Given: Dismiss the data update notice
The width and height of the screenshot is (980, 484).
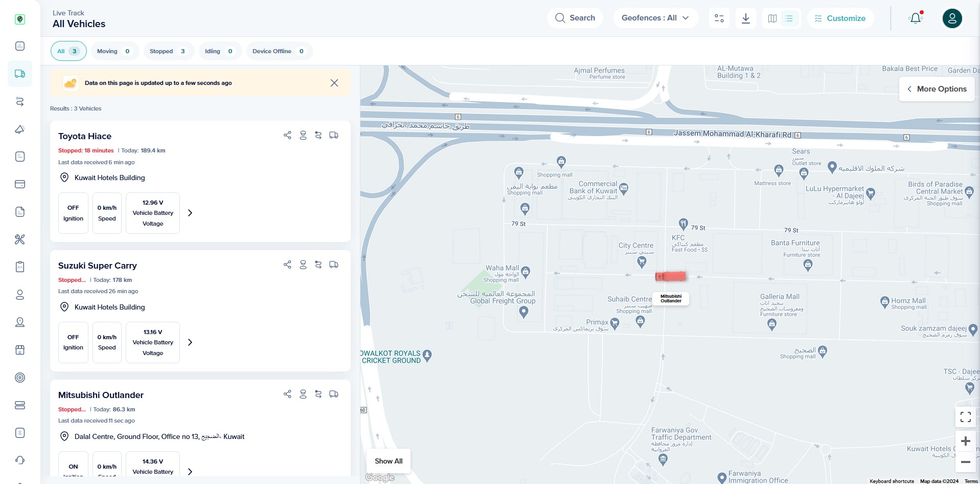Looking at the screenshot, I should pyautogui.click(x=334, y=83).
